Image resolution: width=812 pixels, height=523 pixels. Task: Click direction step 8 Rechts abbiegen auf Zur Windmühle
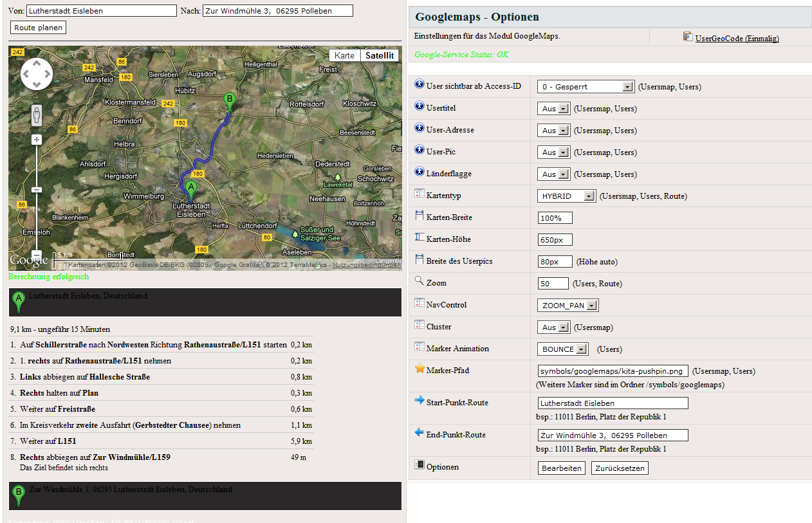point(161,463)
